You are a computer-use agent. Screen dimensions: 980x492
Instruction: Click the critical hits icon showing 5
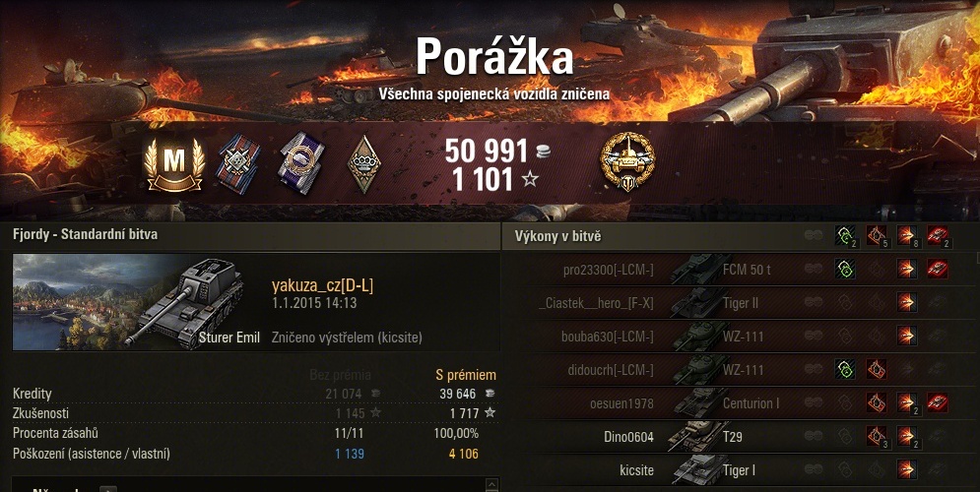click(877, 236)
